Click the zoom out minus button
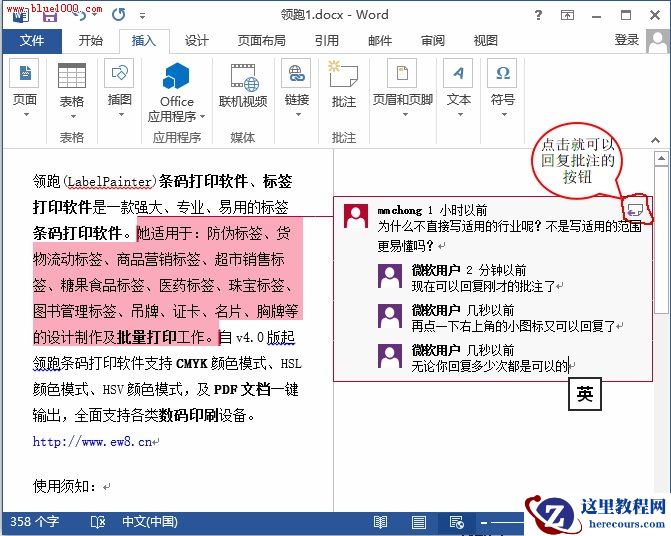This screenshot has height=536, width=671. click(x=484, y=522)
